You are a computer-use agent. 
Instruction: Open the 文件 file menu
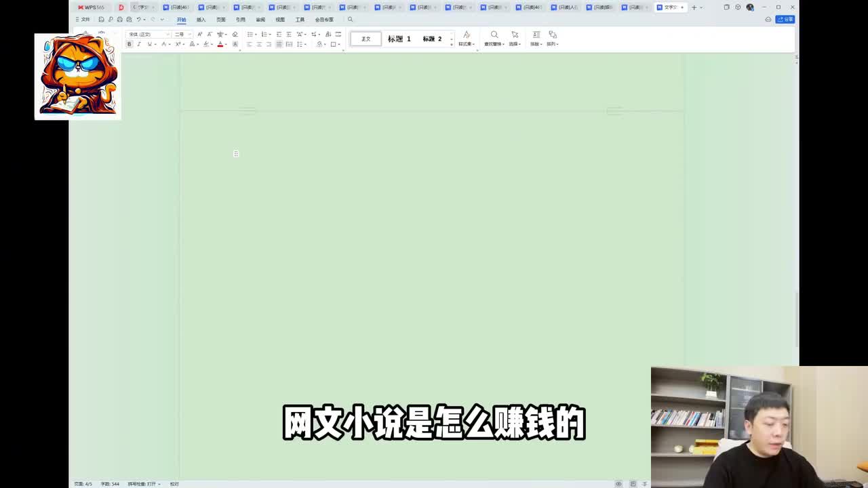coord(83,20)
